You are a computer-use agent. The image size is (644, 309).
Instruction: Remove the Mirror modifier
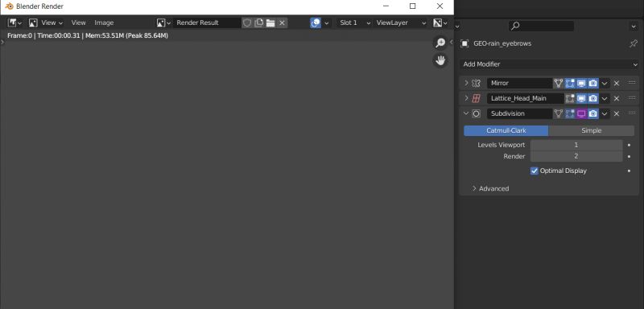point(616,84)
